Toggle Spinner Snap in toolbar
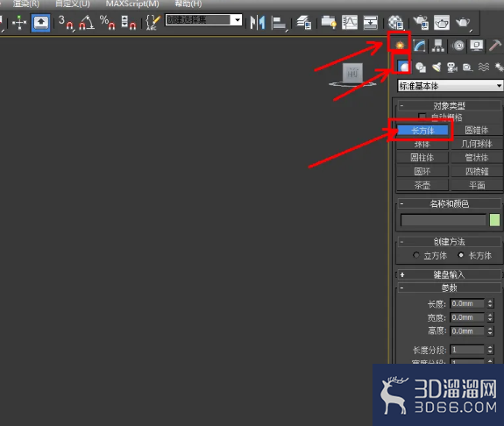The image size is (504, 426). [x=128, y=23]
